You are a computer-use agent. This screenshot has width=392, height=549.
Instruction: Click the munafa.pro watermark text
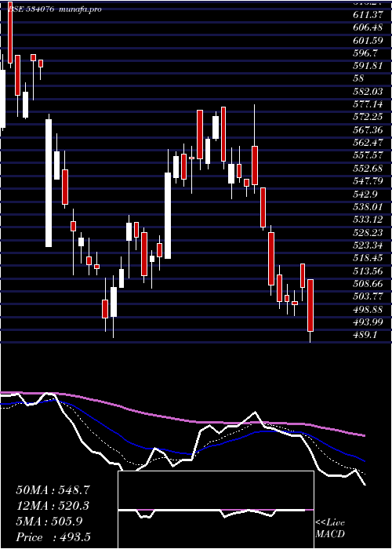tap(80, 9)
